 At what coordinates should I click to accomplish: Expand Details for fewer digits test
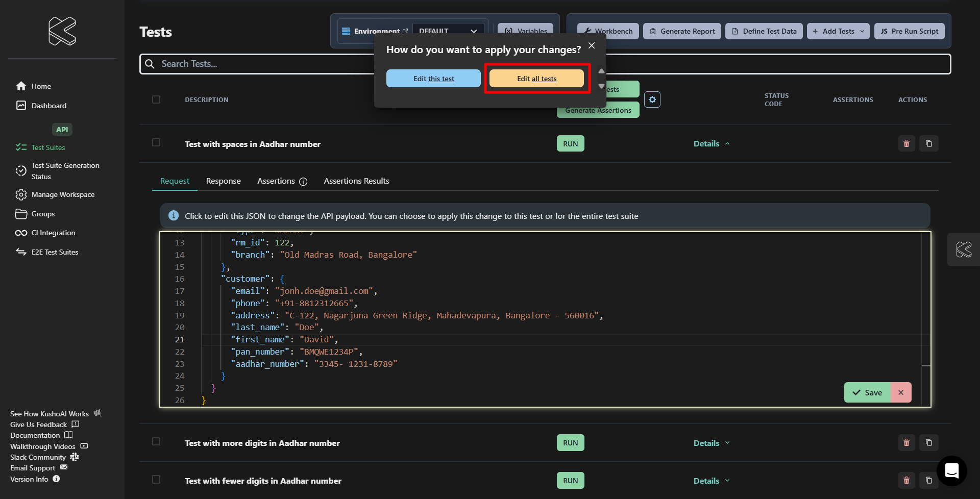point(712,481)
